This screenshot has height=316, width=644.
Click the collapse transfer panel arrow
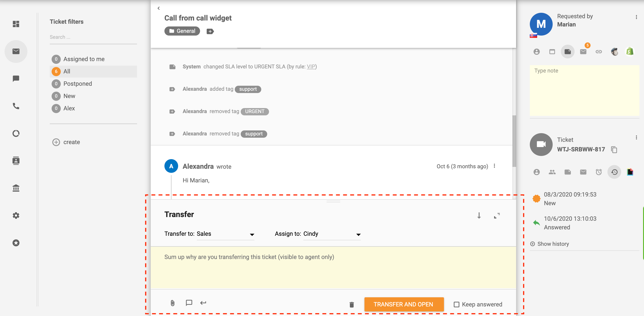(x=479, y=215)
